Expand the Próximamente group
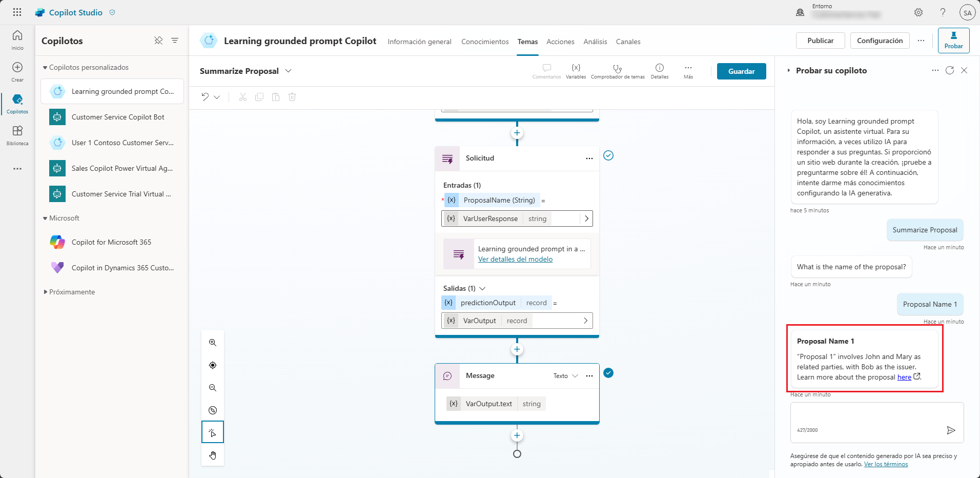The image size is (980, 478). click(45, 292)
